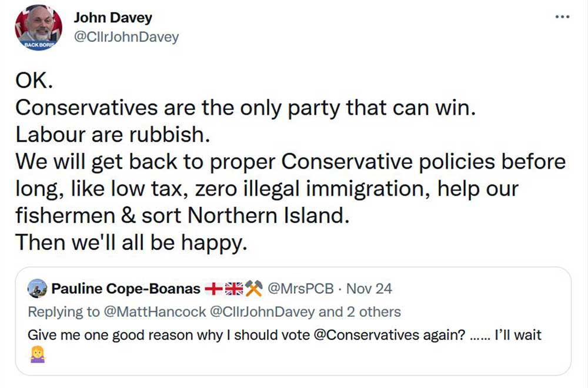The image size is (588, 388).
Task: Show the "2 others" replied-to users
Action: point(373,312)
